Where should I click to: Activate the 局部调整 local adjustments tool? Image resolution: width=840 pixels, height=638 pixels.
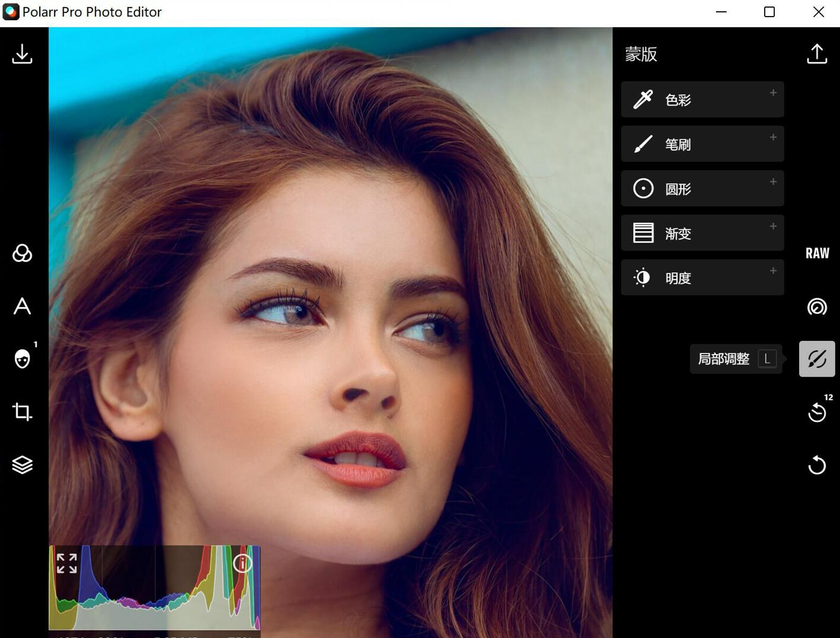pos(817,359)
